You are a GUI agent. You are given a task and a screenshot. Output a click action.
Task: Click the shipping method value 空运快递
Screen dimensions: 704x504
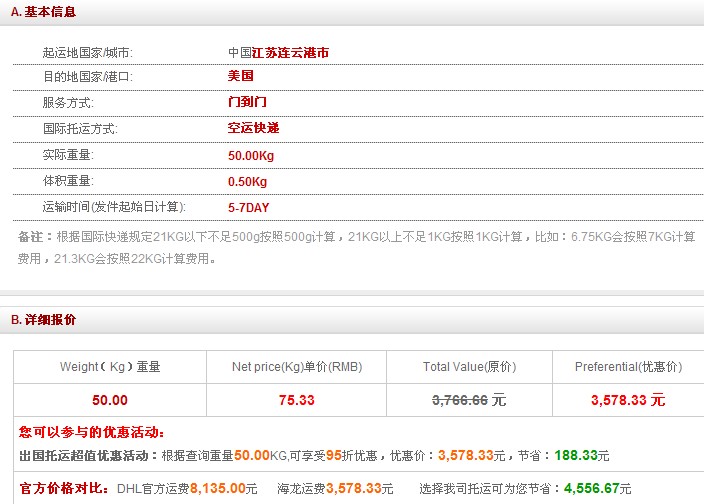[253, 128]
